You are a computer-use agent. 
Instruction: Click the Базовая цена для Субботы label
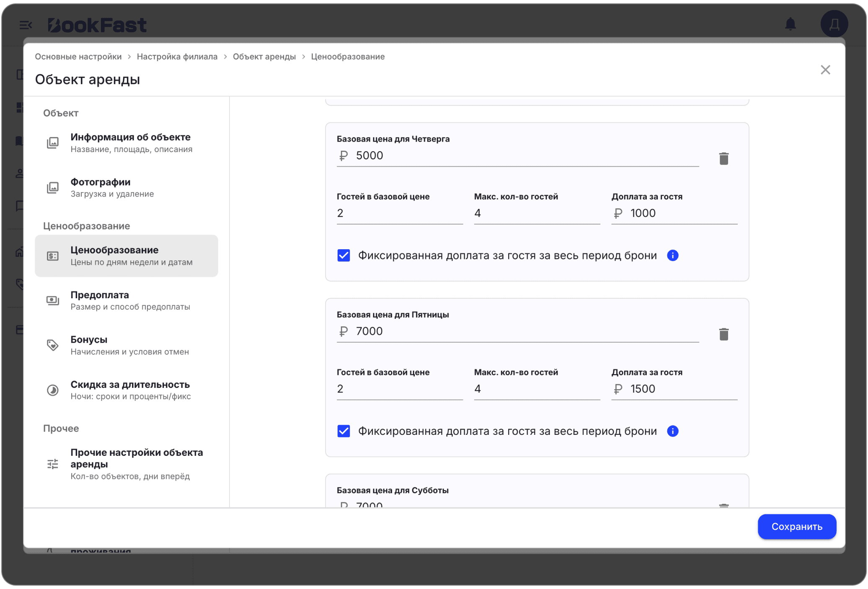393,490
